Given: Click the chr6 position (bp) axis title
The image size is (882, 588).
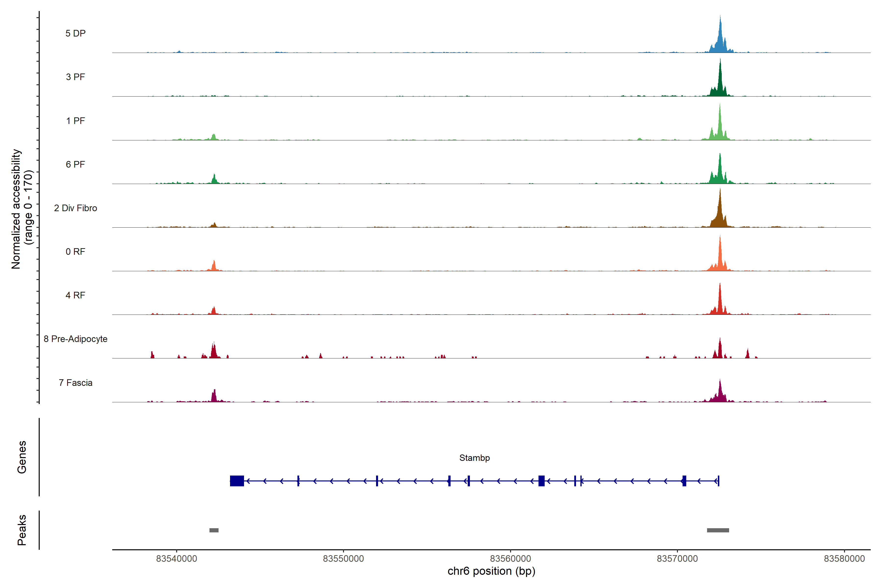Looking at the screenshot, I should click(x=491, y=571).
